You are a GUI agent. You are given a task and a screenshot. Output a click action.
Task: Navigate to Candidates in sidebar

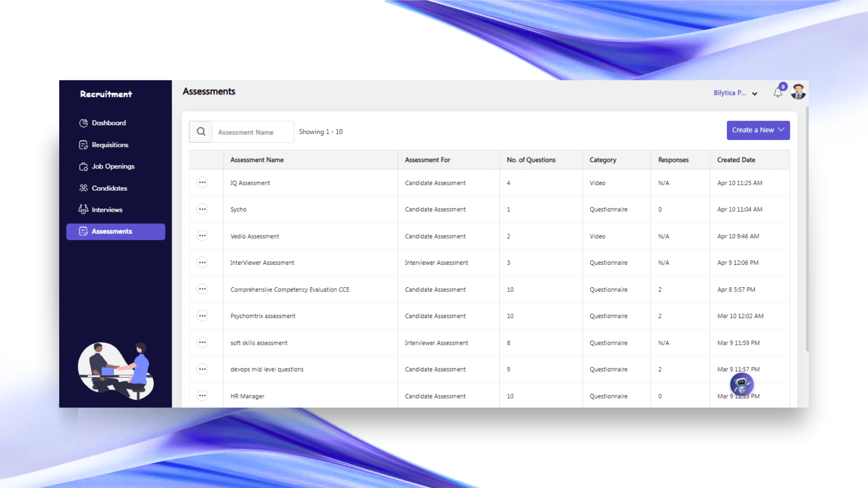tap(109, 188)
